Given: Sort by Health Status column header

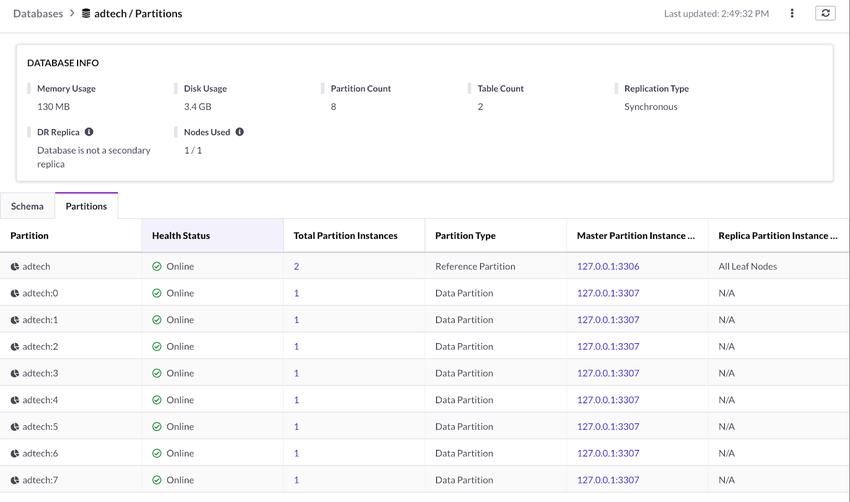Looking at the screenshot, I should click(x=181, y=236).
